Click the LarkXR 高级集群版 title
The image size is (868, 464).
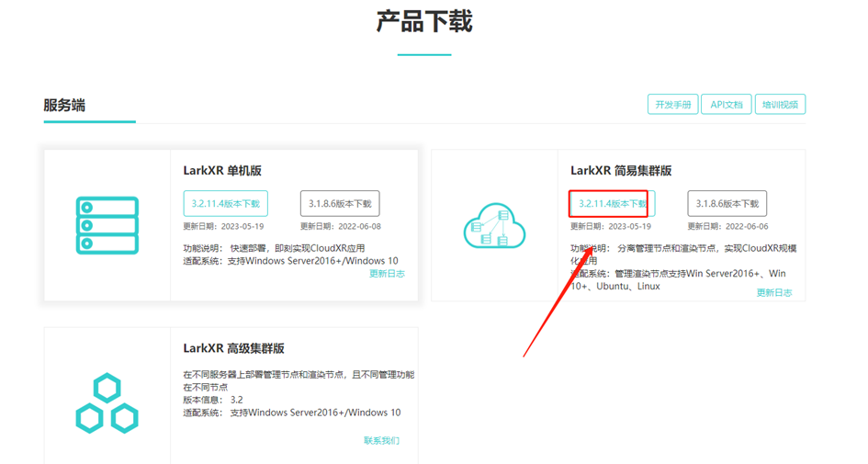[233, 348]
